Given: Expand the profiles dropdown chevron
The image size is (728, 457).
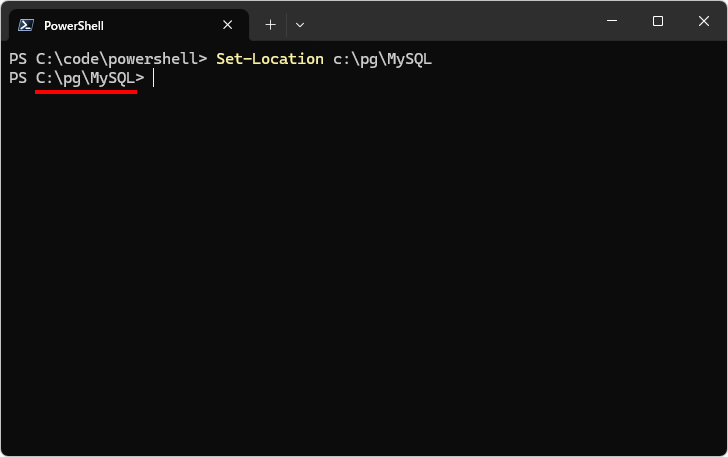Looking at the screenshot, I should tap(300, 25).
